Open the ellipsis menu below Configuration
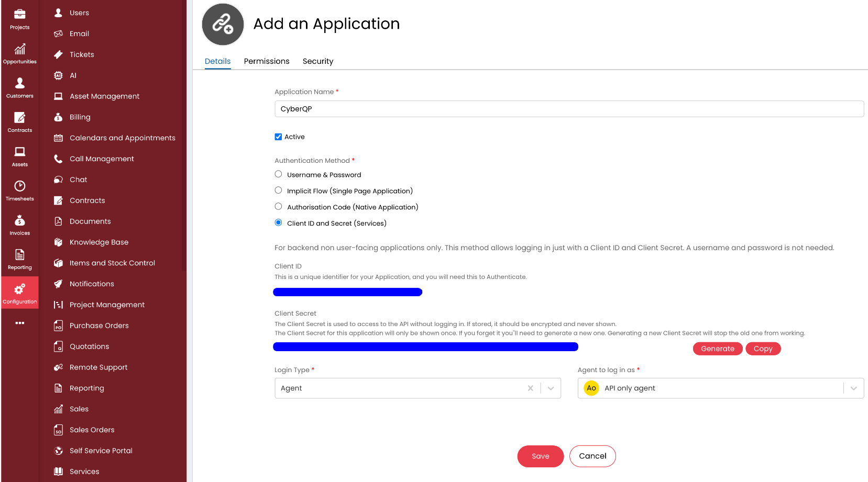Screen dimensions: 868x482 point(19,323)
